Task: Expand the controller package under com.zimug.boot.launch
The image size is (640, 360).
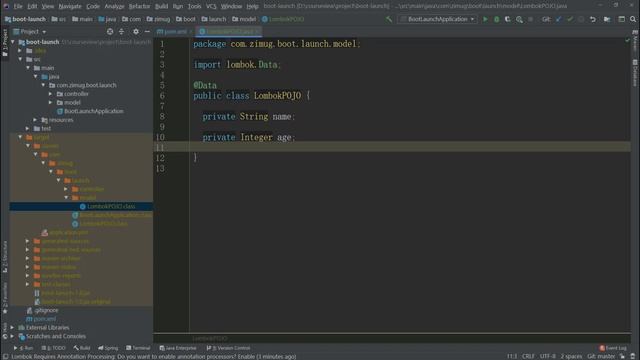Action: pos(51,94)
